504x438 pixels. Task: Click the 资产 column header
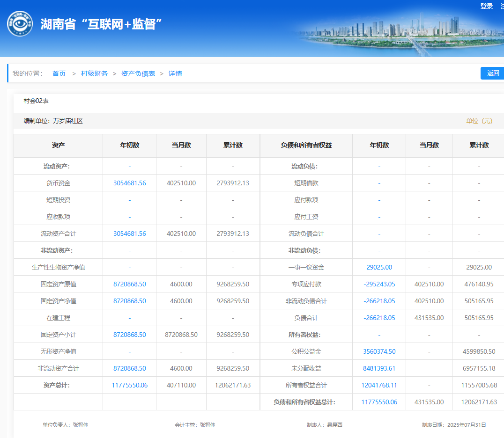(x=58, y=145)
